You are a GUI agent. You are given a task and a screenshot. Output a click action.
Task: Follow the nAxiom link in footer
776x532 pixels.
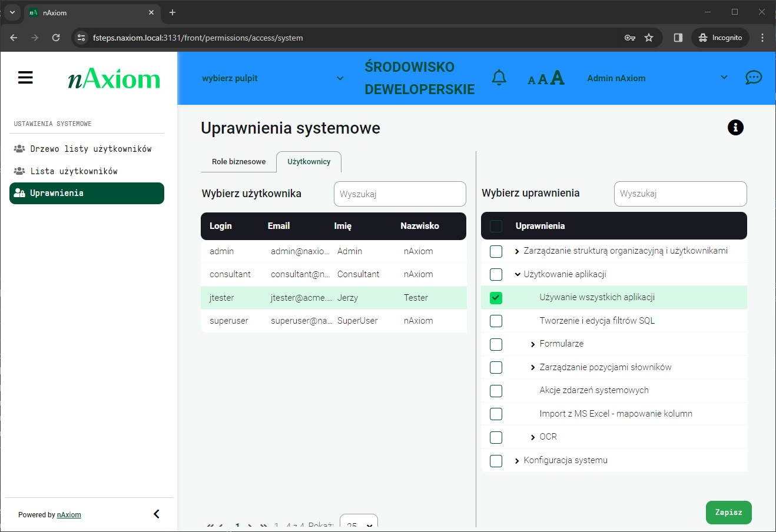[69, 515]
